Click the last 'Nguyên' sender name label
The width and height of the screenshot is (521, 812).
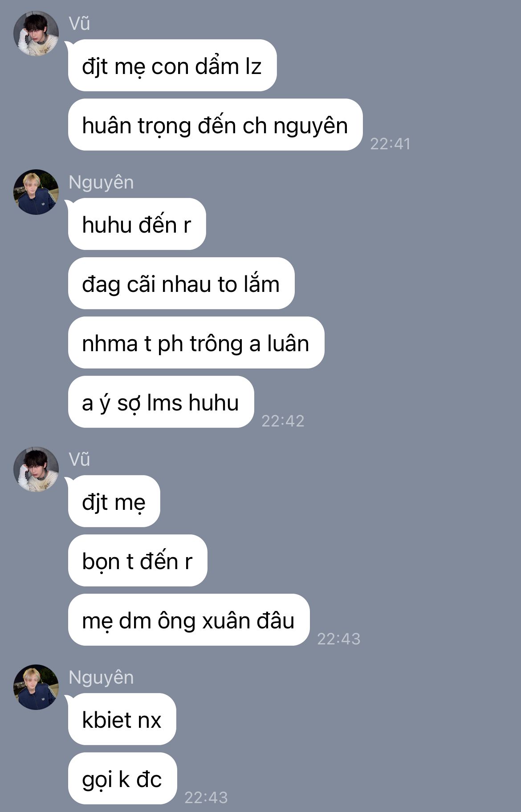pos(101,677)
